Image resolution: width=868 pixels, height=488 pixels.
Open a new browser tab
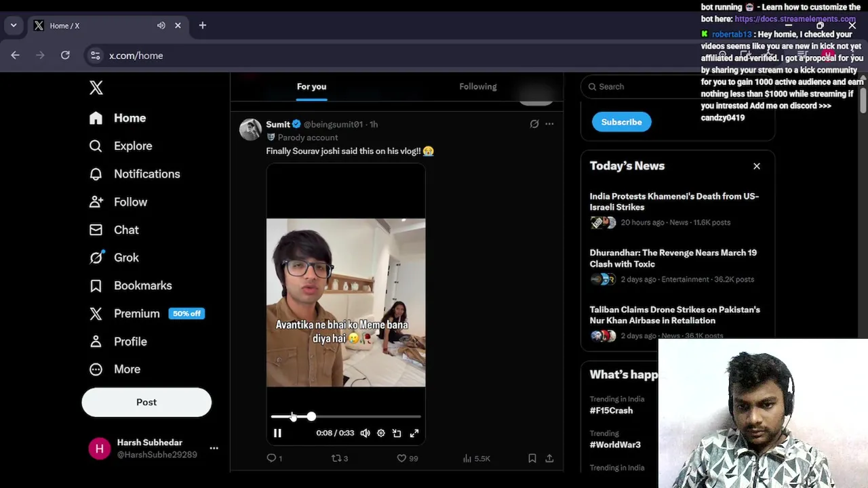(x=202, y=25)
